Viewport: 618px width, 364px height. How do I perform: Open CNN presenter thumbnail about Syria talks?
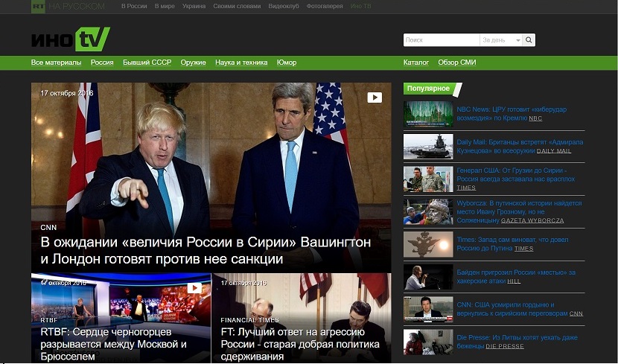(428, 309)
